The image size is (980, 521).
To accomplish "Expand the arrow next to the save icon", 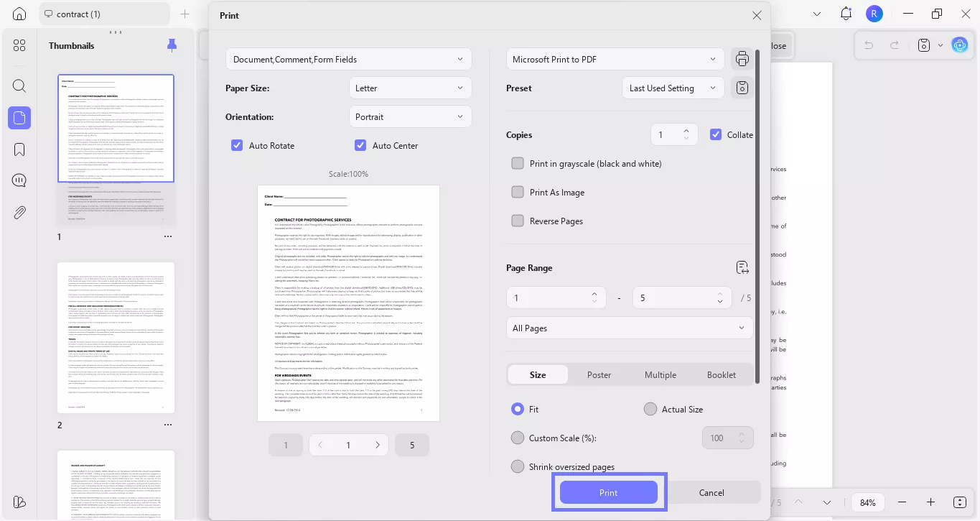I will 941,45.
